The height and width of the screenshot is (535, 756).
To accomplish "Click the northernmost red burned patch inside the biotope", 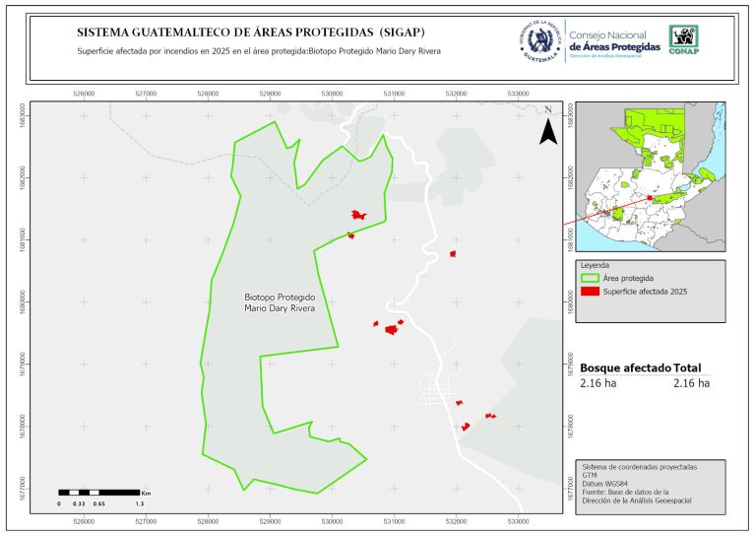I will (359, 215).
